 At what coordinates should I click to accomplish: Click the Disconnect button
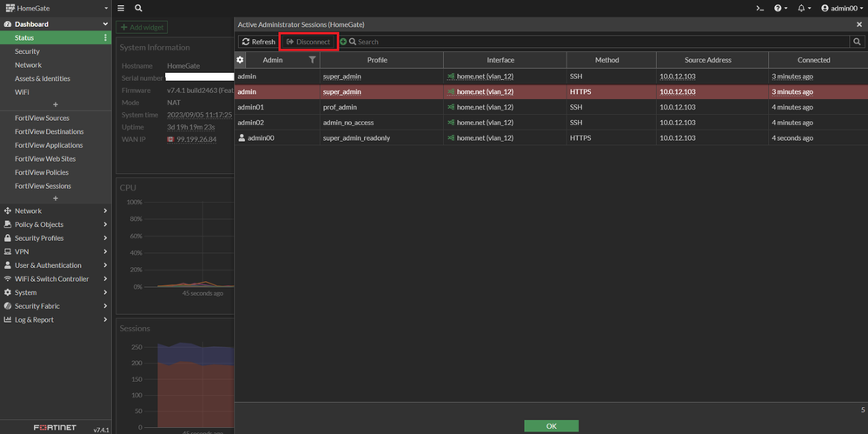308,42
